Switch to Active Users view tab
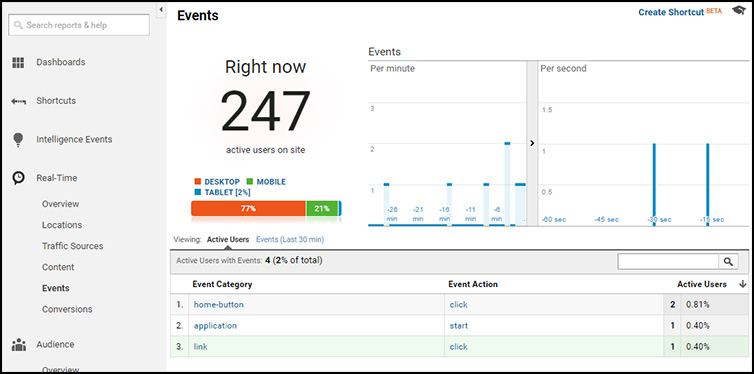This screenshot has height=374, width=754. tap(228, 239)
